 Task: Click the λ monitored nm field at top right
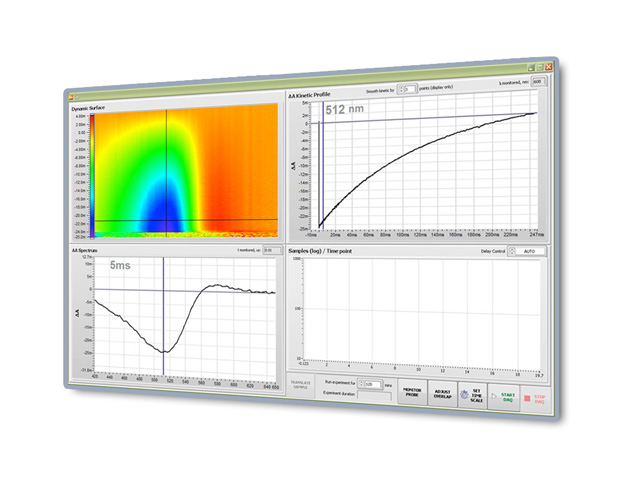tap(538, 83)
